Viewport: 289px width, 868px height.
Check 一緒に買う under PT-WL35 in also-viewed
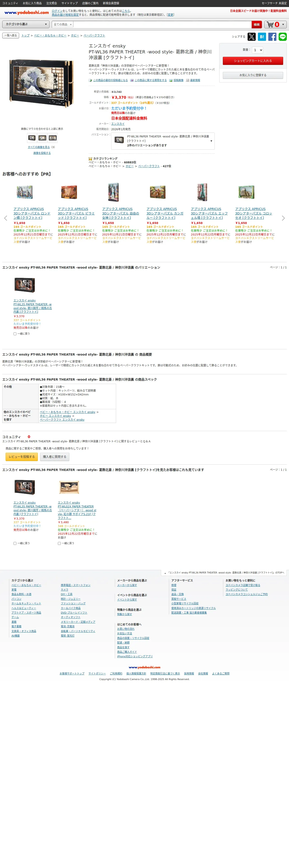15,544
